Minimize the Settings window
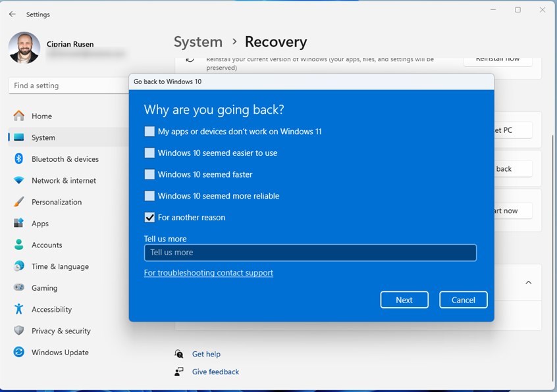This screenshot has height=392, width=557. point(493,10)
